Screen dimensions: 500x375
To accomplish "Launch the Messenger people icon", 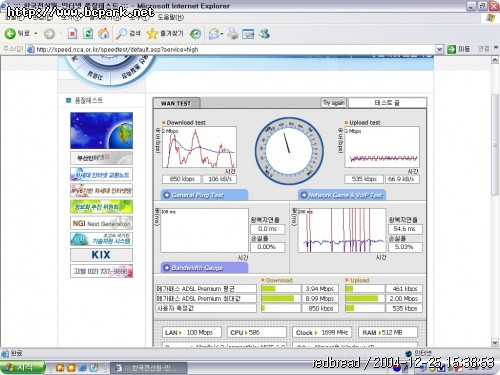I will tap(264, 34).
